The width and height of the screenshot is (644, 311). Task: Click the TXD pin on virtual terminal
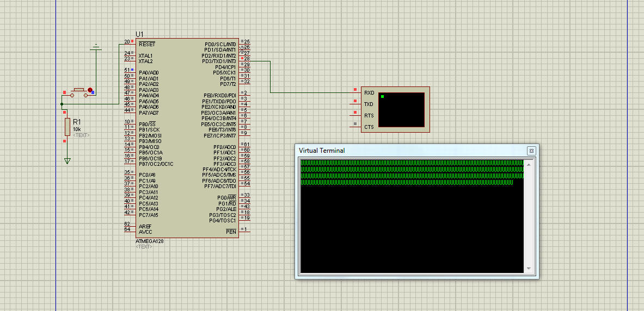click(x=369, y=104)
